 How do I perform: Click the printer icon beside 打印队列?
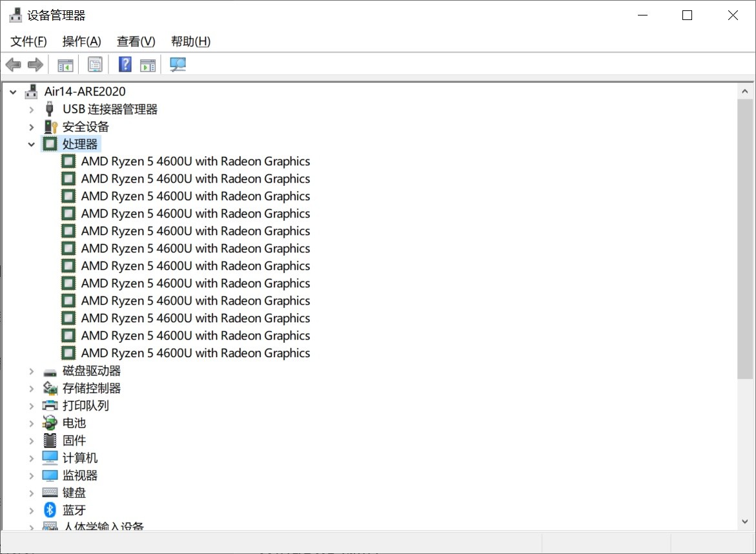click(x=50, y=405)
